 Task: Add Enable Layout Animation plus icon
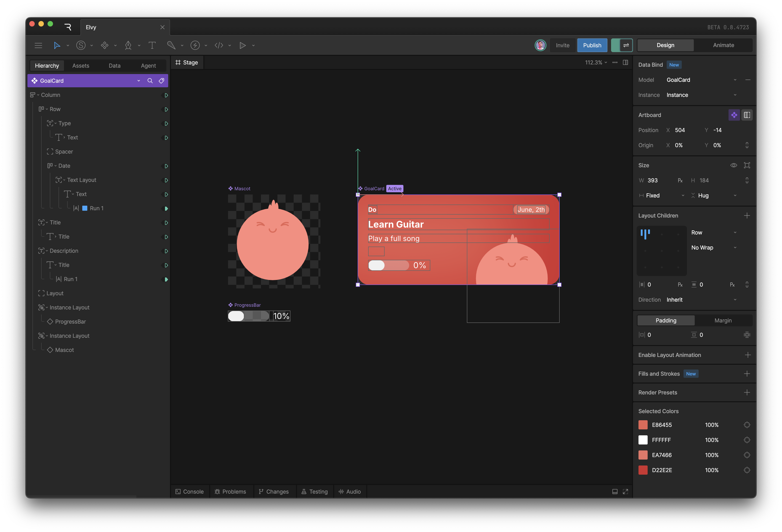[748, 355]
